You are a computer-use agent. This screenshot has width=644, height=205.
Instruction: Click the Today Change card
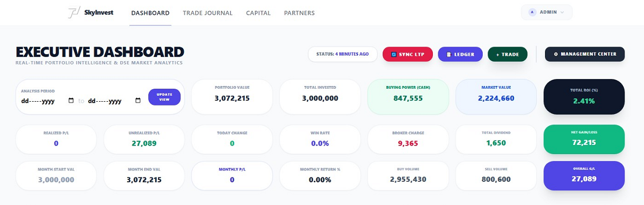coord(232,139)
